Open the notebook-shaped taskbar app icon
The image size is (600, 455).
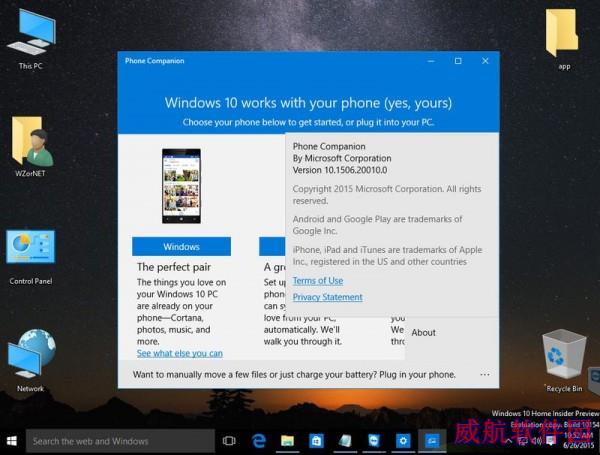point(345,441)
